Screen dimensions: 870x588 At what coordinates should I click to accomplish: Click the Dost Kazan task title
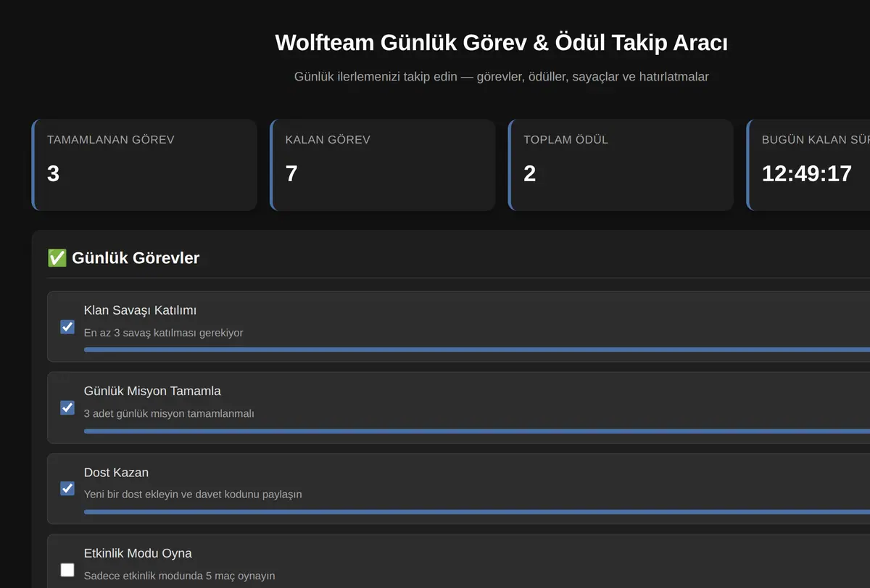pos(116,472)
